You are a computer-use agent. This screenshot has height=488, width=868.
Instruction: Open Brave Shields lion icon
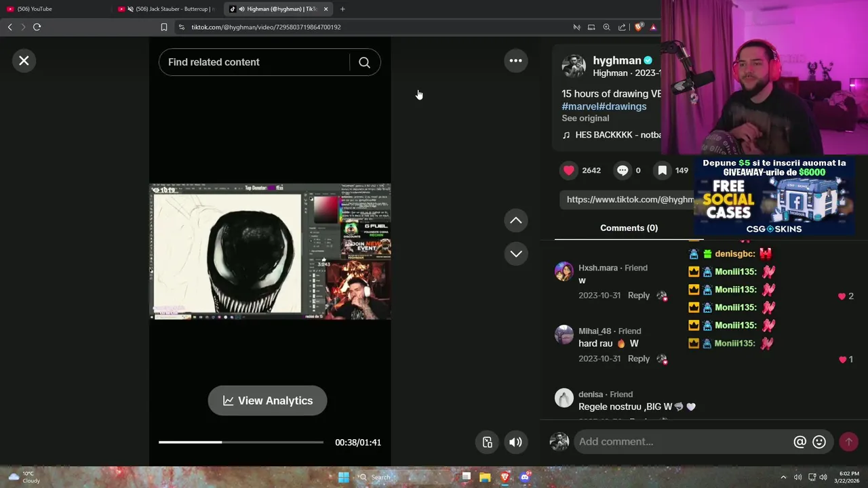point(638,27)
